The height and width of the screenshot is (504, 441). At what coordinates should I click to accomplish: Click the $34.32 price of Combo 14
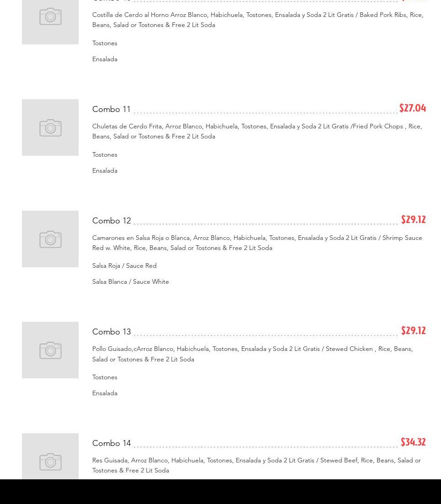[x=413, y=442]
